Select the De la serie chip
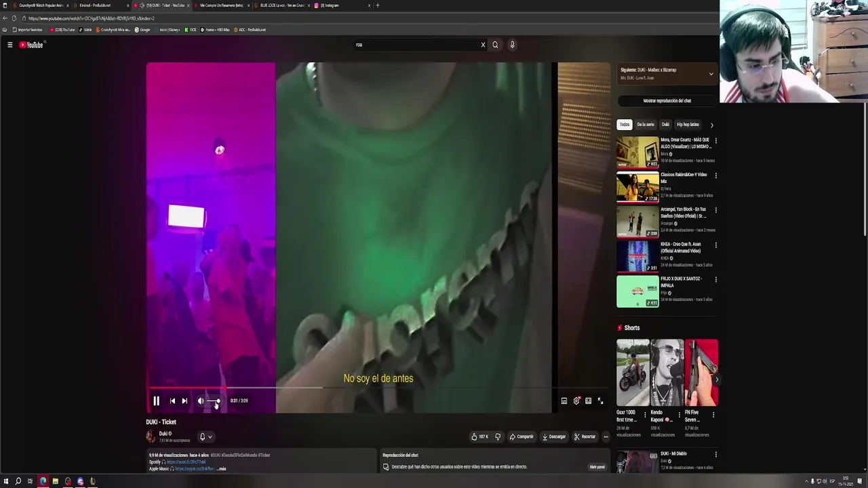 click(x=646, y=125)
